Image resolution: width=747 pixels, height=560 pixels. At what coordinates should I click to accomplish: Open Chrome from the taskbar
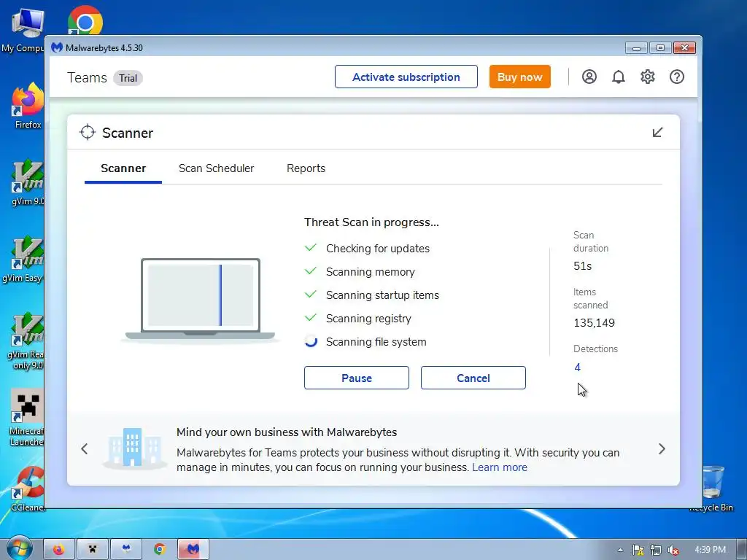point(160,550)
